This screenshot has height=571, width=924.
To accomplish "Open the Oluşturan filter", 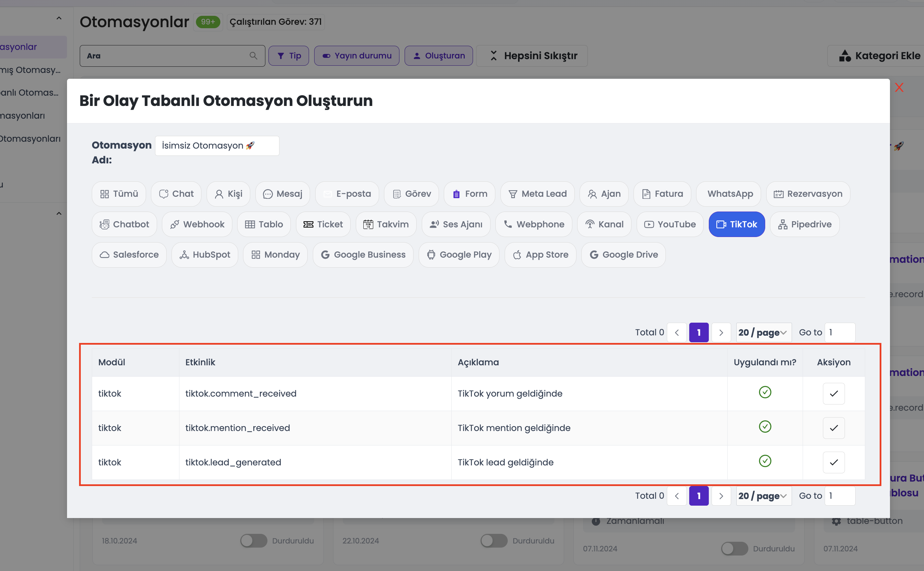I will pos(438,56).
